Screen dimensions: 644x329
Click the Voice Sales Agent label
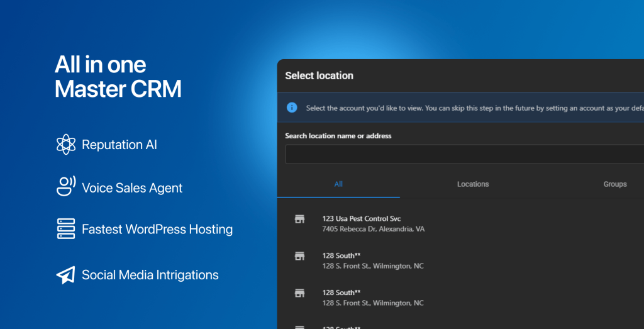(x=132, y=188)
